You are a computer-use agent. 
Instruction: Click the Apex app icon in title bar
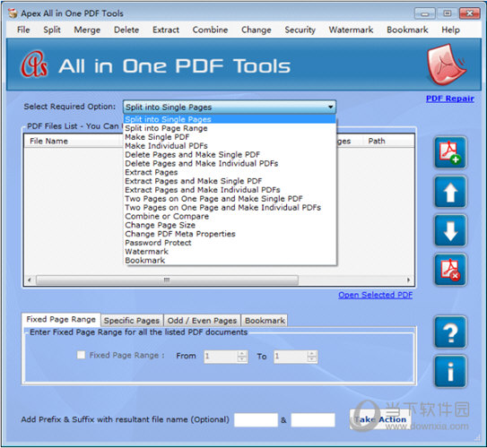tap(13, 13)
